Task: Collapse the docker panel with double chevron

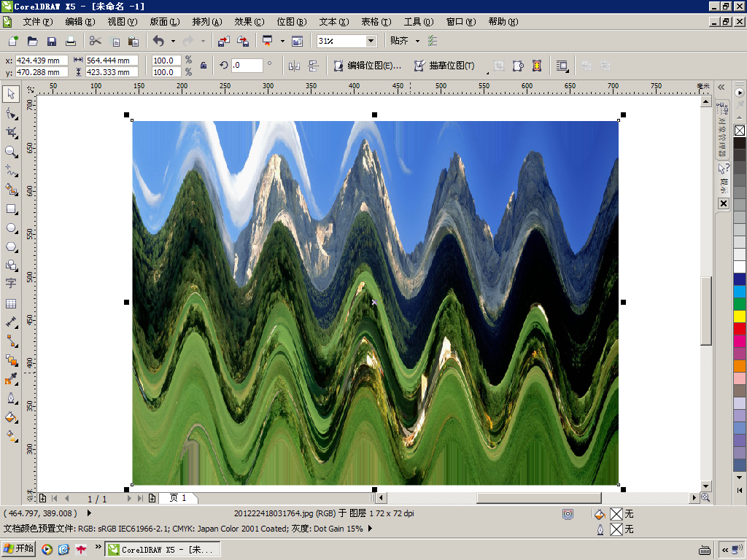Action: point(721,87)
